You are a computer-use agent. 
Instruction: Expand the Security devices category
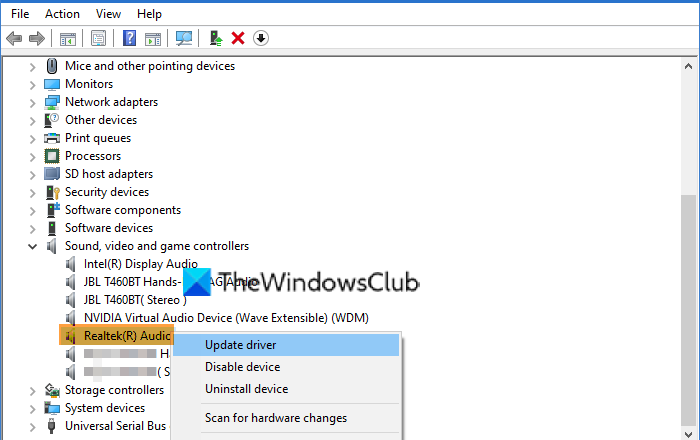[32, 193]
